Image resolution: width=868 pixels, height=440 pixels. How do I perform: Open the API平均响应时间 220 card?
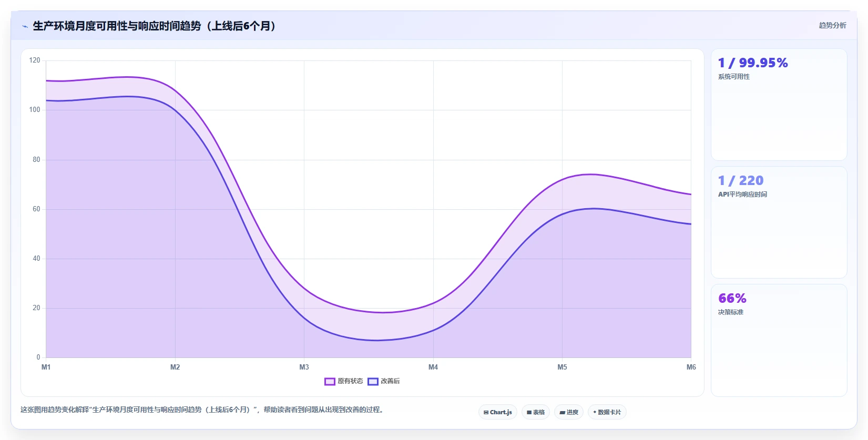[779, 222]
